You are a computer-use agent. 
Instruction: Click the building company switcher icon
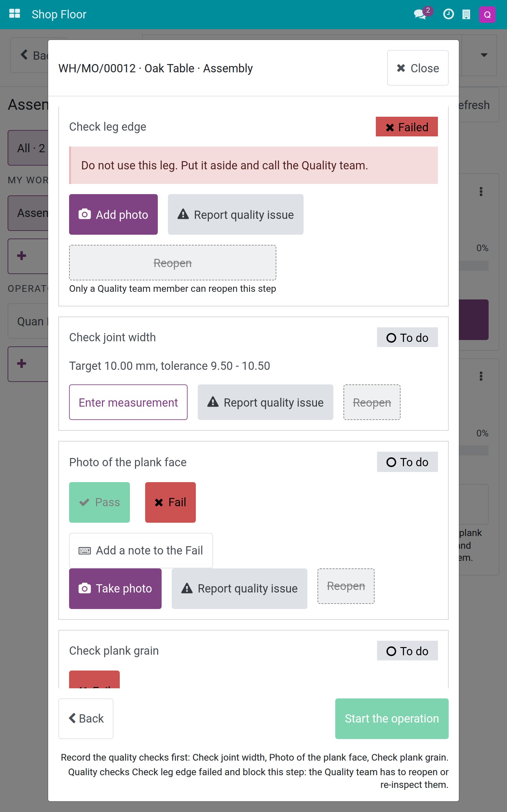[466, 14]
